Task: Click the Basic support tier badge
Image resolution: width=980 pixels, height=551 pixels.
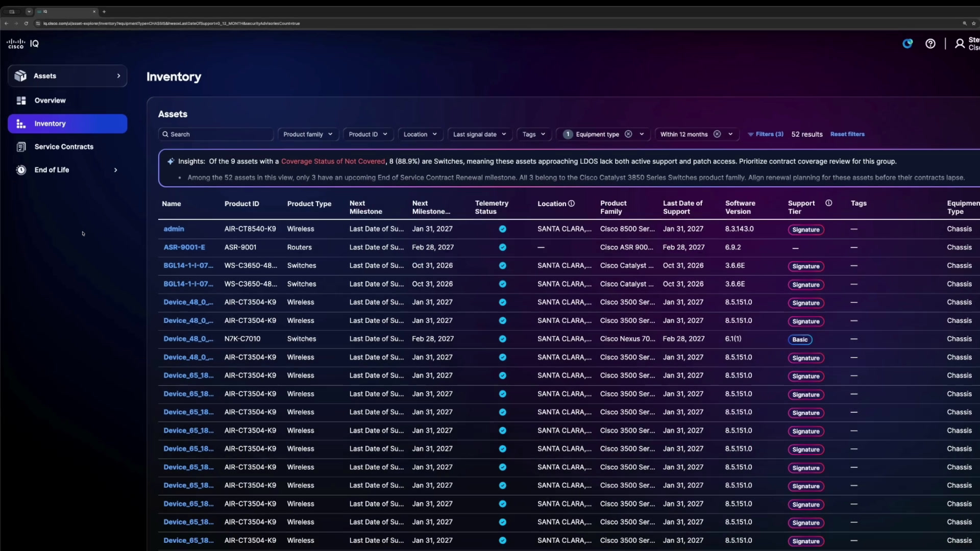Action: tap(800, 339)
